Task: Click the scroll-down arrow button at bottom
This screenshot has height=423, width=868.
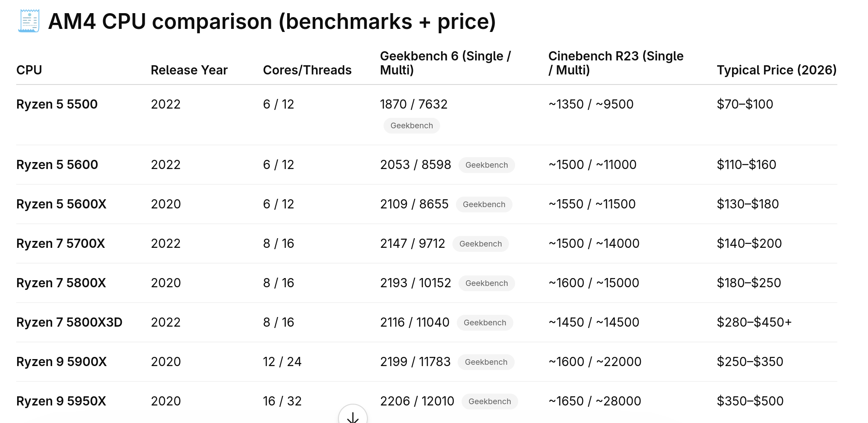Action: [353, 414]
